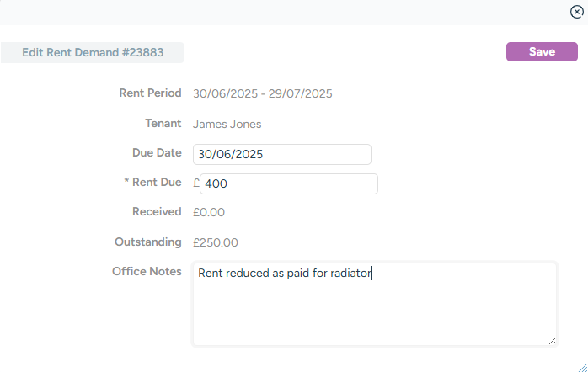
Task: Click the Due Date label
Action: click(x=157, y=153)
